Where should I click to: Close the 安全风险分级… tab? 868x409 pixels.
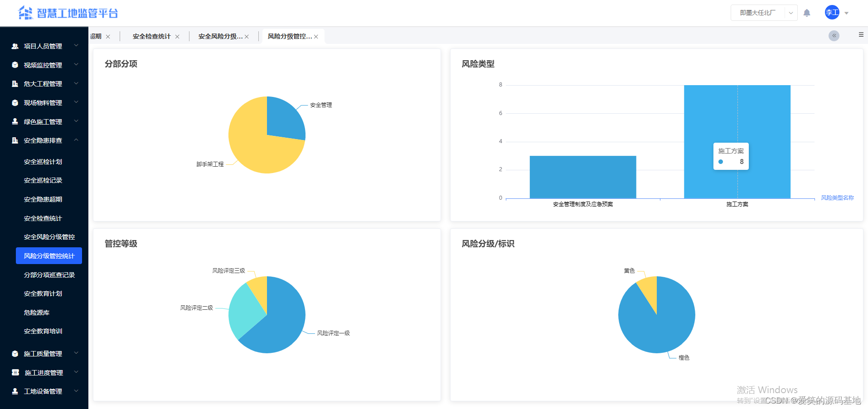(x=247, y=37)
